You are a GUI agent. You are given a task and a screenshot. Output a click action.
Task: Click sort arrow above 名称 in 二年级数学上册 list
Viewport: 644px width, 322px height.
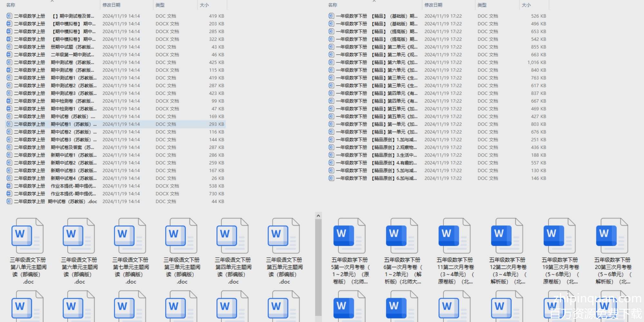pos(52,1)
